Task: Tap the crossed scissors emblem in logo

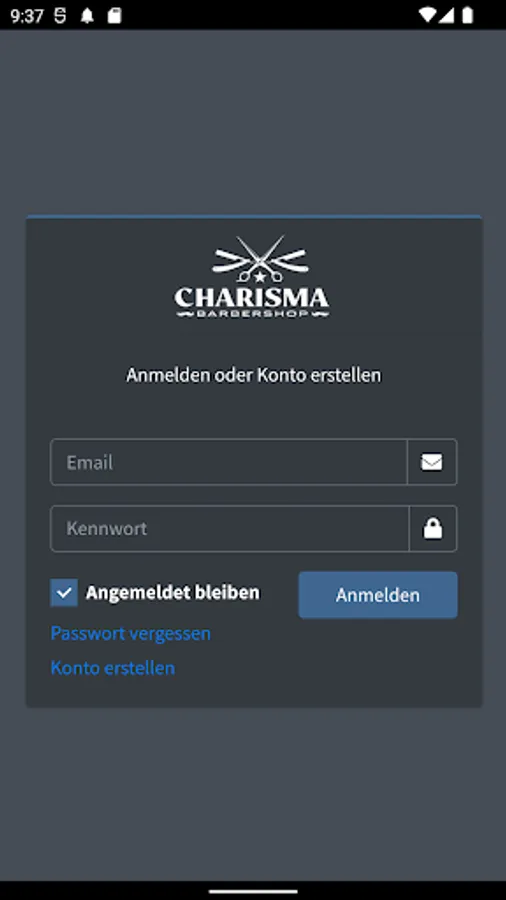Action: [260, 259]
